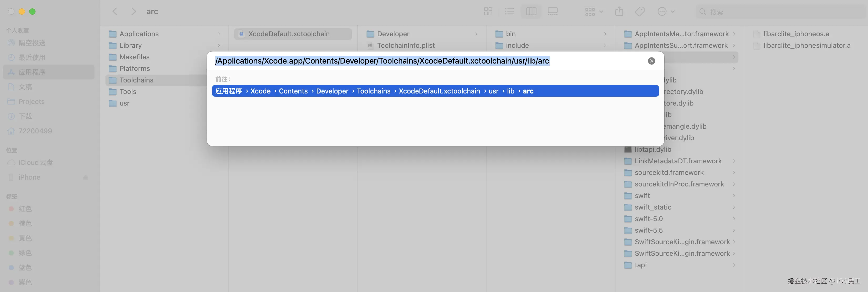Eject the iPhone device in sidebar
The image size is (868, 292).
(85, 177)
